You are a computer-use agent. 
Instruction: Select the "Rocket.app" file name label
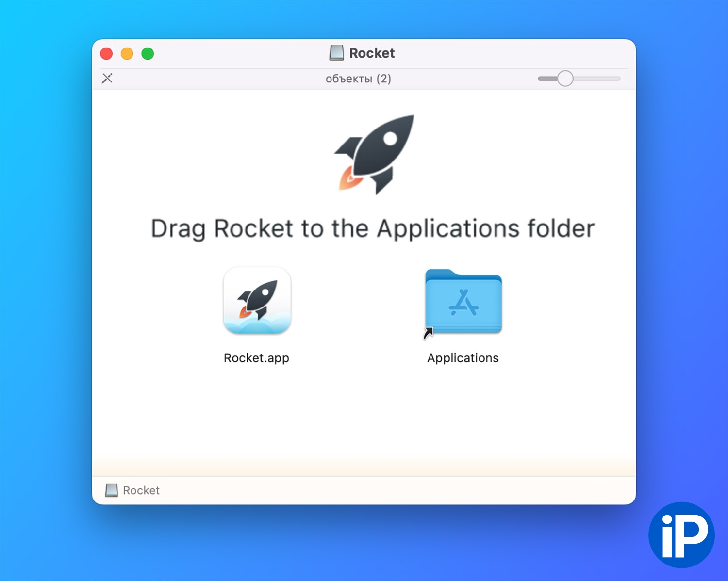[x=256, y=358]
